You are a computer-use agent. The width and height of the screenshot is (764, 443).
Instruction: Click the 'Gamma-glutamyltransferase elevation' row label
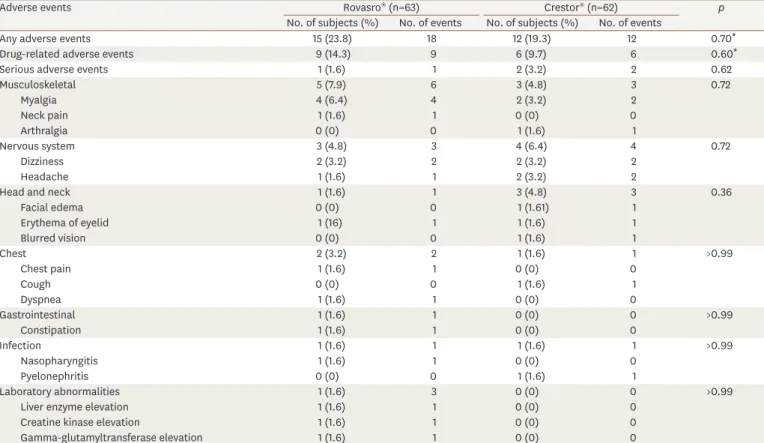click(111, 438)
